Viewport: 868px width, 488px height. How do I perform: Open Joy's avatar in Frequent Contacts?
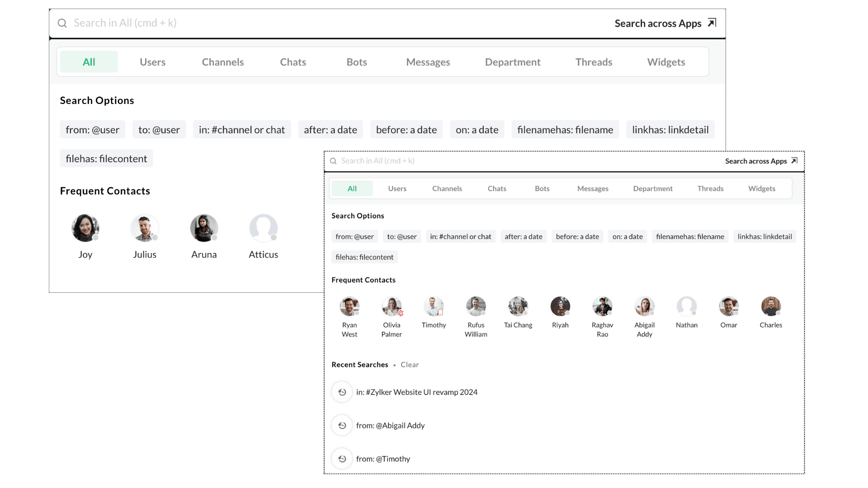[x=85, y=228]
